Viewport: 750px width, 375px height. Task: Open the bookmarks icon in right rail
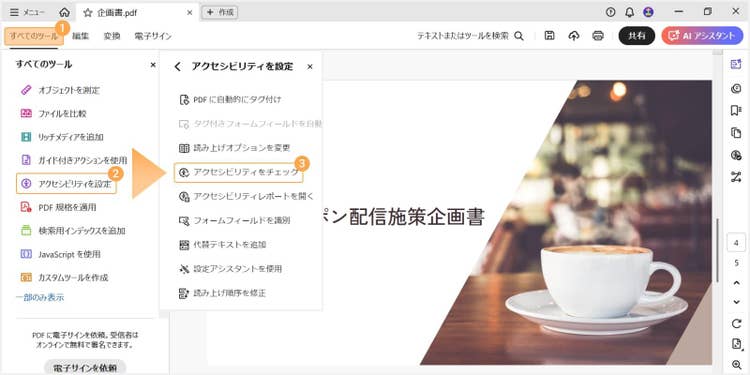(736, 110)
